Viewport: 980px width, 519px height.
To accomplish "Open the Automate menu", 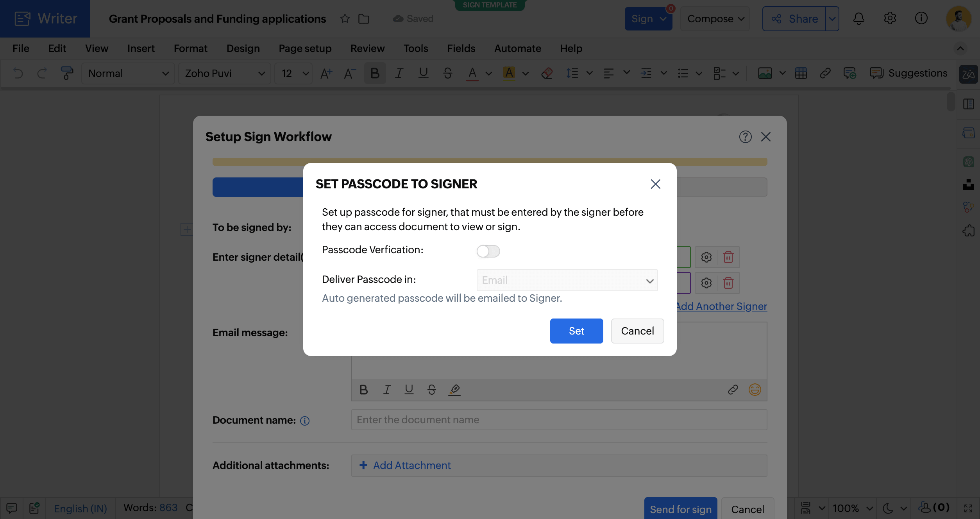I will coord(518,48).
